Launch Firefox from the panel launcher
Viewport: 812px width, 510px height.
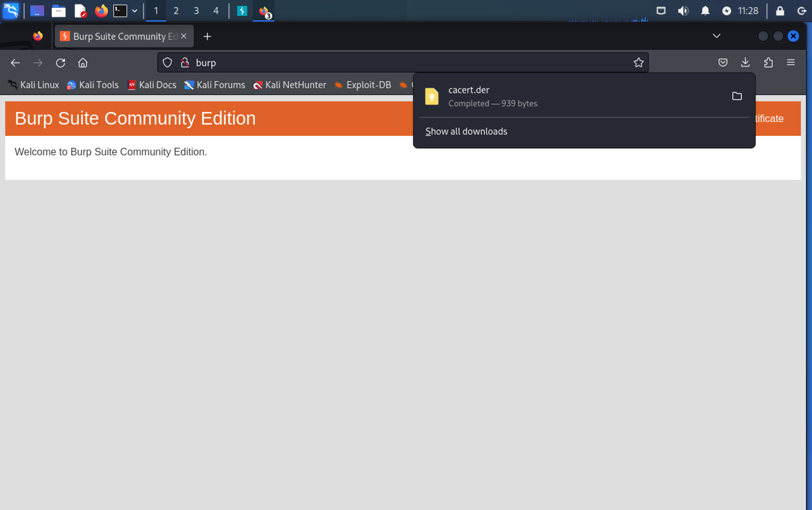click(x=101, y=11)
